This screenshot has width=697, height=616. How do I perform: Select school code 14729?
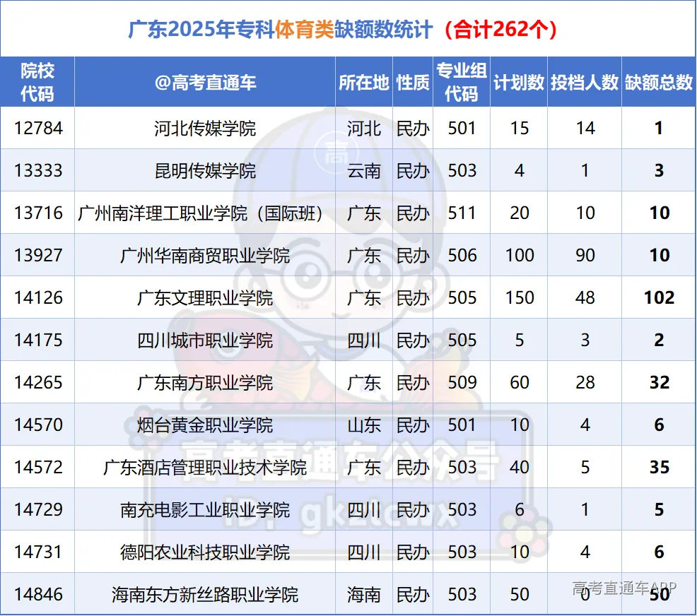coord(38,510)
